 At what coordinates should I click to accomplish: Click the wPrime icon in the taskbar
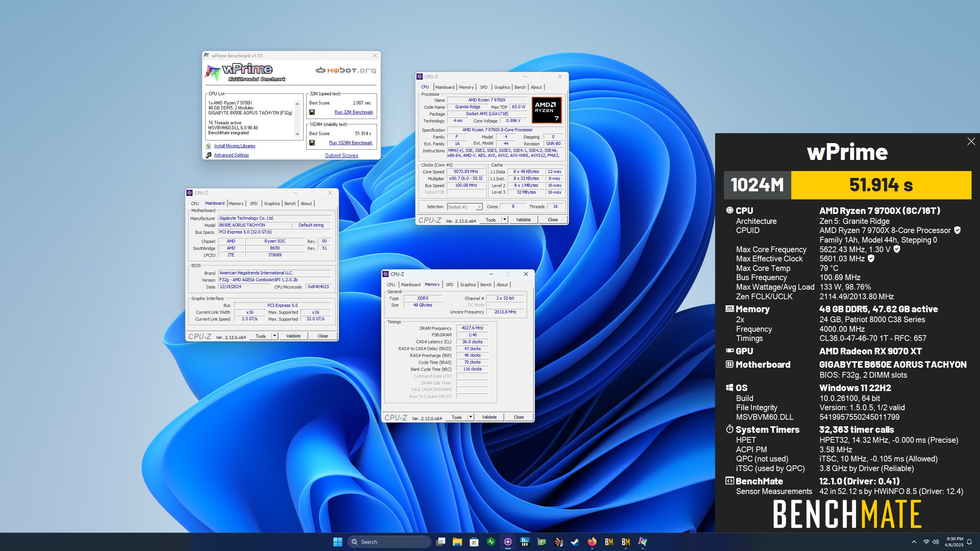tap(642, 542)
